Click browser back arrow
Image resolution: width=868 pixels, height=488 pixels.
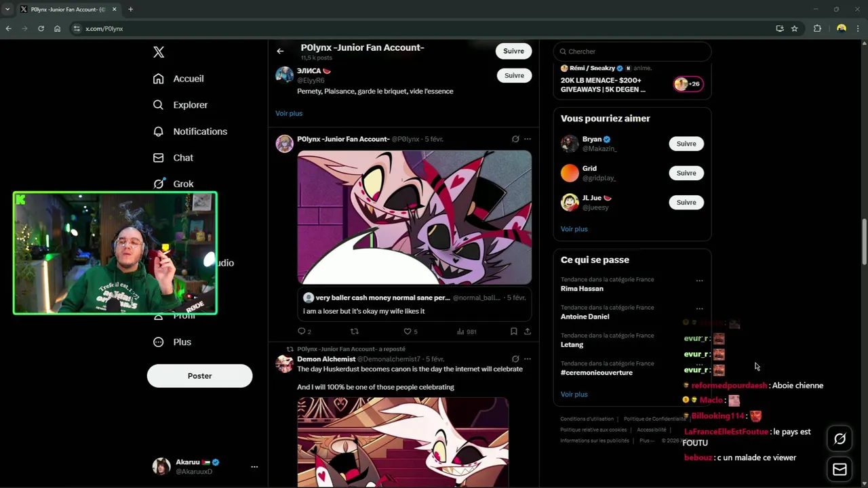[x=8, y=28]
